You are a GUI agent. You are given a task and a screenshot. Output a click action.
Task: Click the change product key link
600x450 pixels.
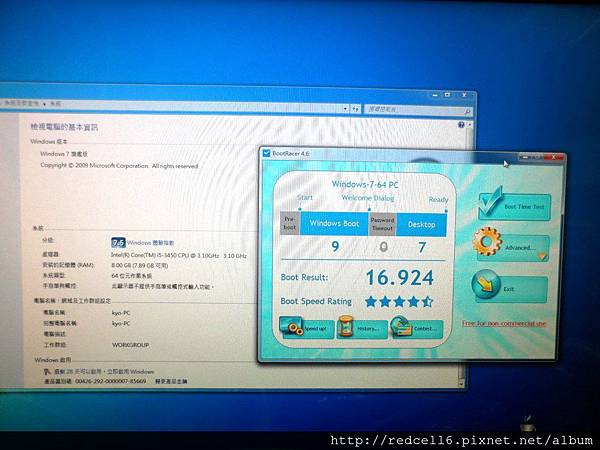click(171, 381)
